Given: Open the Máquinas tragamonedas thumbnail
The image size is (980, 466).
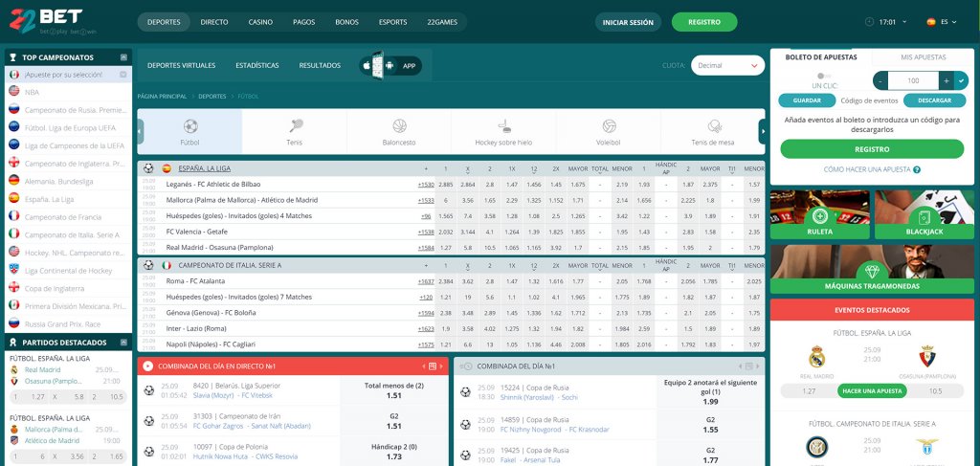Looking at the screenshot, I should click(x=872, y=269).
